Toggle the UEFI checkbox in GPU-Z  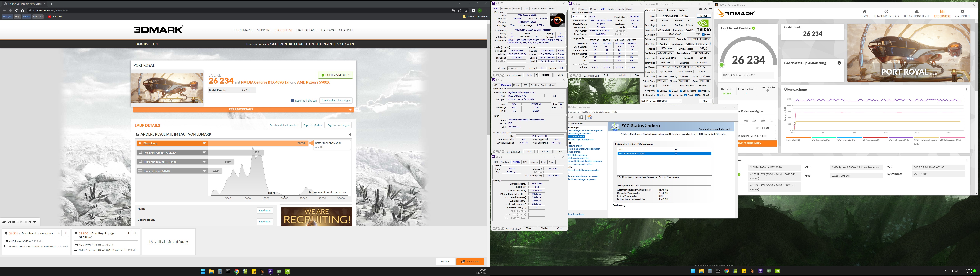(x=703, y=35)
